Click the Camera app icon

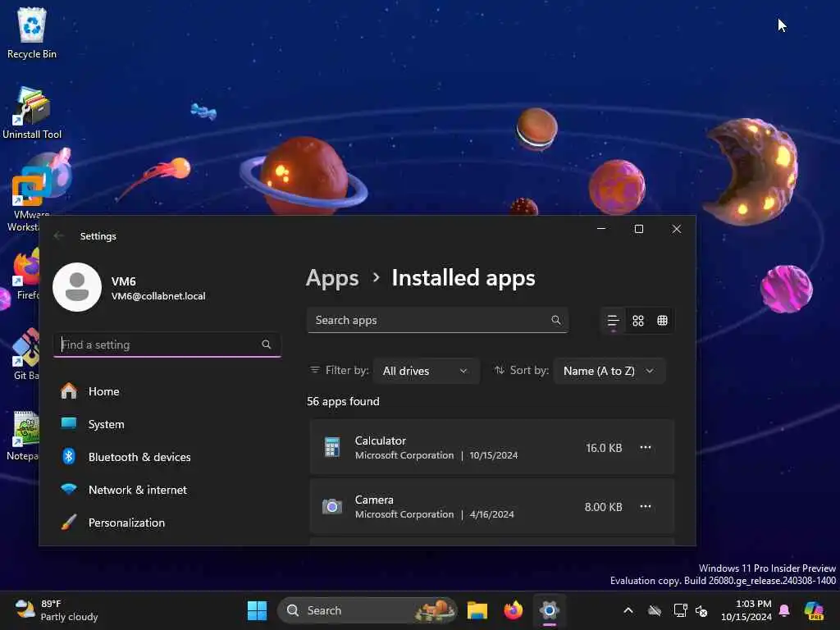click(331, 505)
